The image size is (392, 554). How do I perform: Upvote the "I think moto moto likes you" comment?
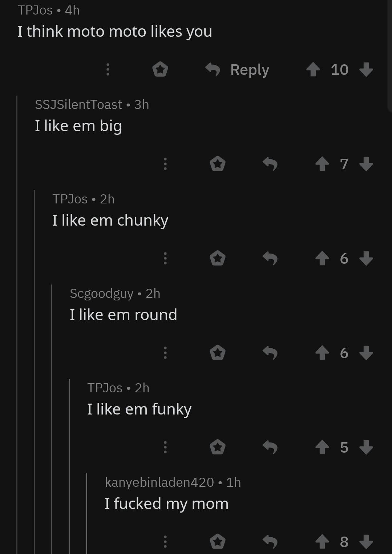coord(313,69)
